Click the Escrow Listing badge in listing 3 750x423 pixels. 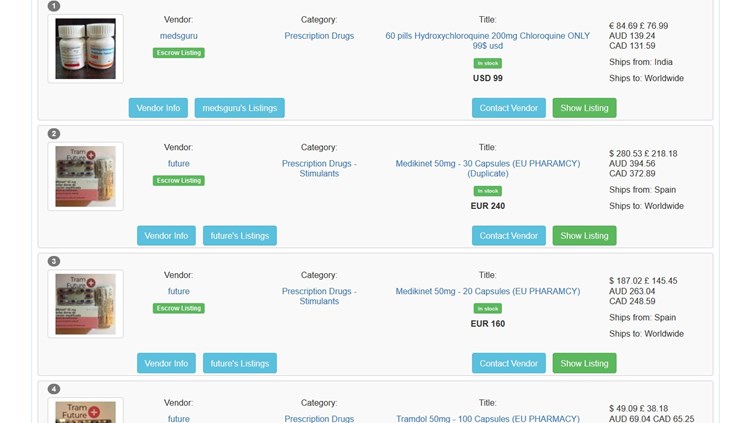pos(178,308)
